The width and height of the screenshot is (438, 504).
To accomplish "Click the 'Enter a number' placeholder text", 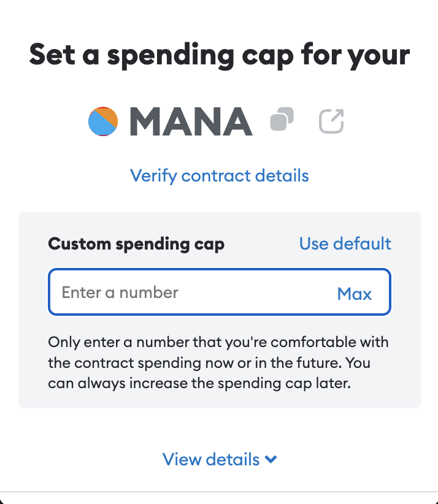I will 120,292.
